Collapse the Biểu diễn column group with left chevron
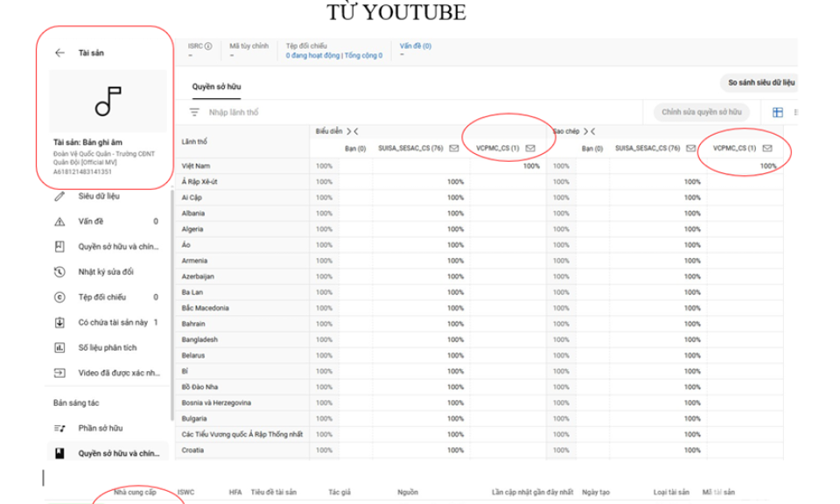This screenshot has height=504, width=840. [356, 131]
